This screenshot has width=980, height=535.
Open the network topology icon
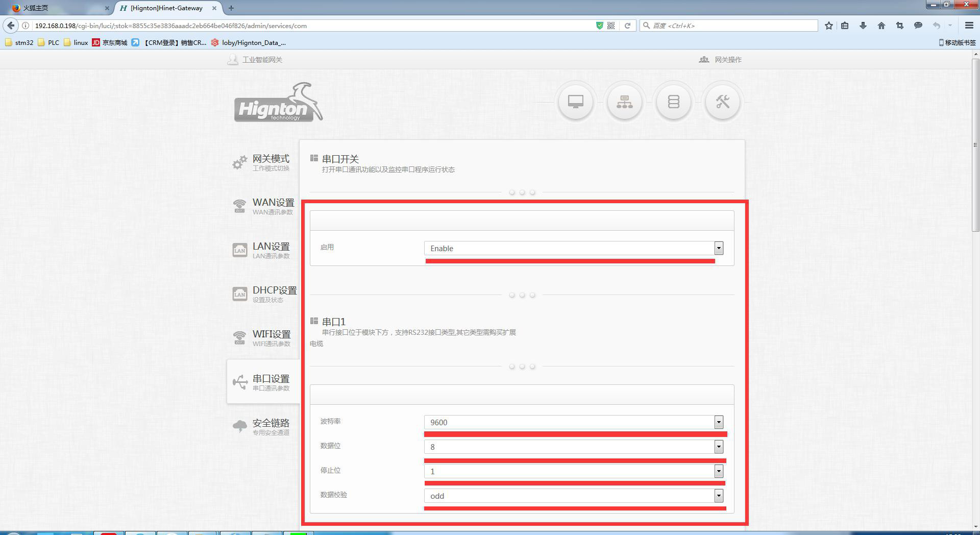pos(624,102)
